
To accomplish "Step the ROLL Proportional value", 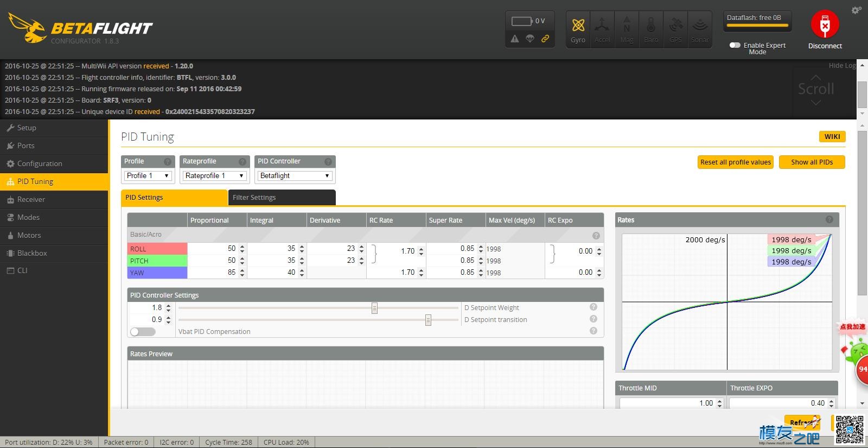I will point(242,249).
